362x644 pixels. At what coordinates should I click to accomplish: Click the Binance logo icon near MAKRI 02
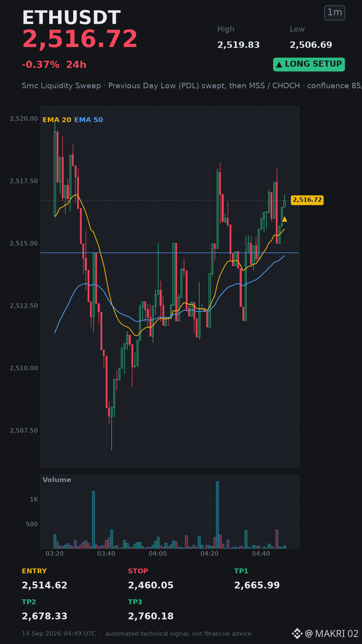pyautogui.click(x=297, y=634)
